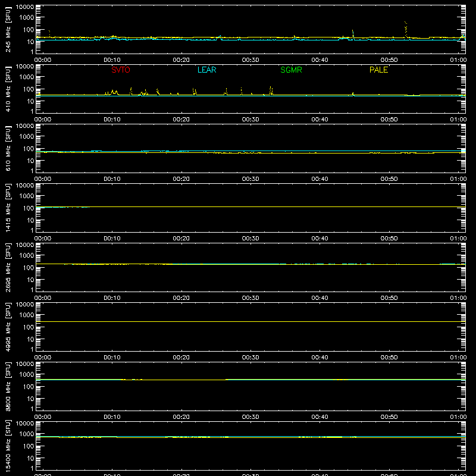Click the 1000 tick label on 4995 MHz panel
The width and height of the screenshot is (476, 476).
click(27, 315)
